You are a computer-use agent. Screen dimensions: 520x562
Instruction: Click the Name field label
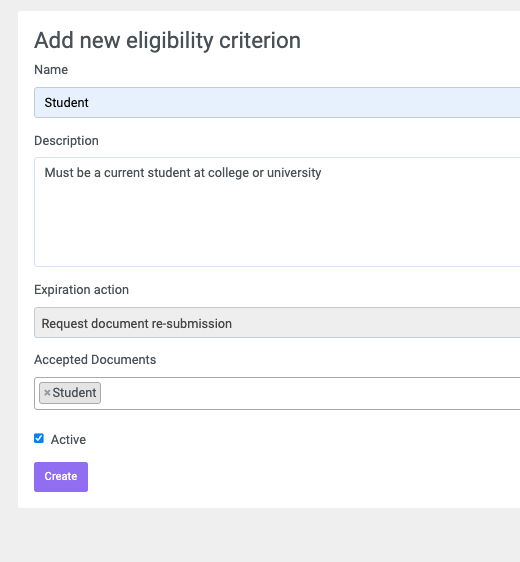click(x=51, y=70)
